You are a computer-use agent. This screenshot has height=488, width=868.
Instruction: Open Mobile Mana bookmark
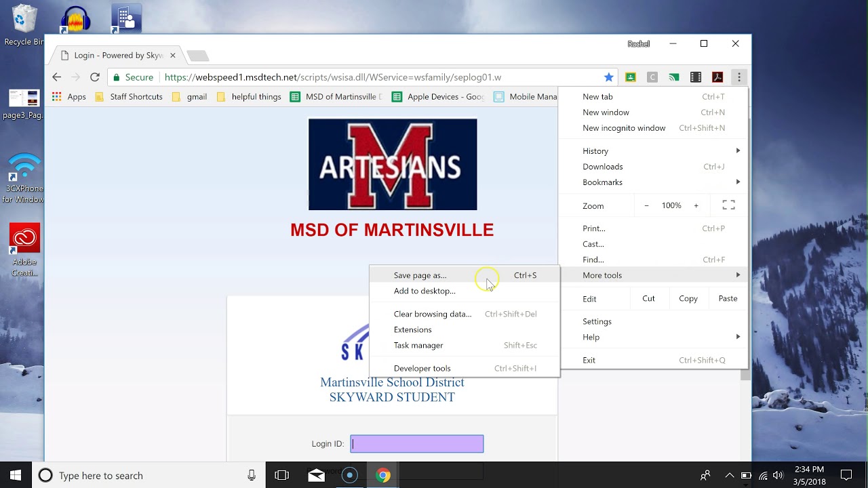point(526,97)
